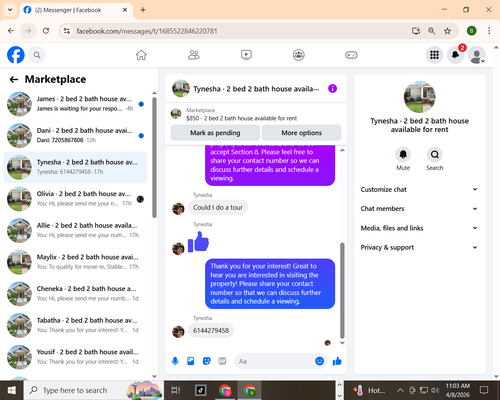Screen dimensions: 500x400
Task: Choose a GIF from the GIF icon
Action: (222, 361)
